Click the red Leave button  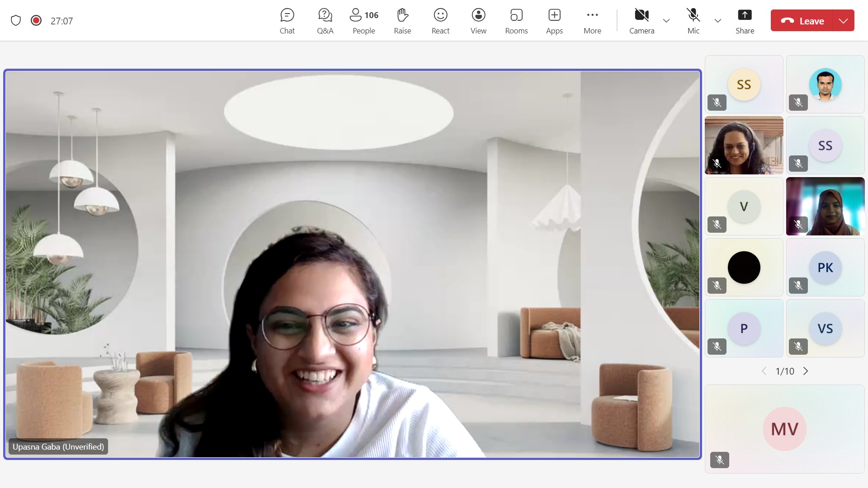[x=802, y=21]
